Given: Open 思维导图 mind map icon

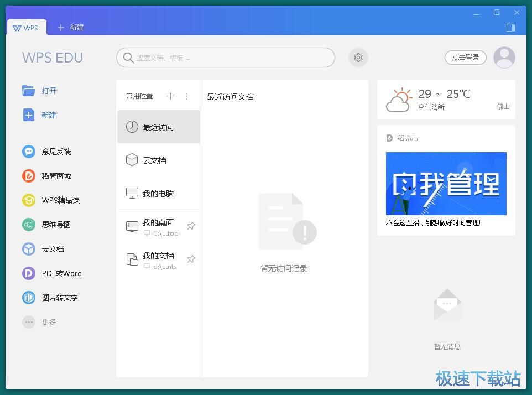Looking at the screenshot, I should (x=29, y=225).
